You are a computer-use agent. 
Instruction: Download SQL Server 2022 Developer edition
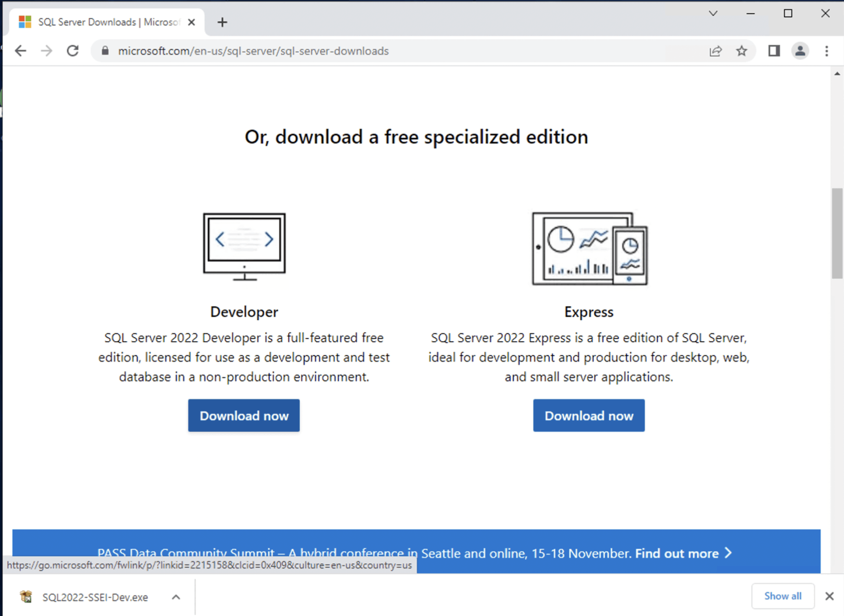click(244, 416)
